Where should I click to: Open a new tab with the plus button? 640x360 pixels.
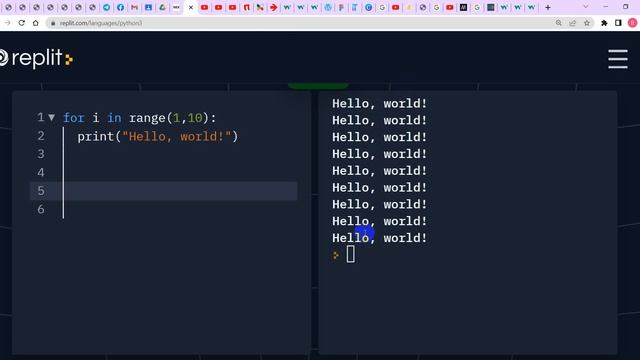[x=548, y=7]
